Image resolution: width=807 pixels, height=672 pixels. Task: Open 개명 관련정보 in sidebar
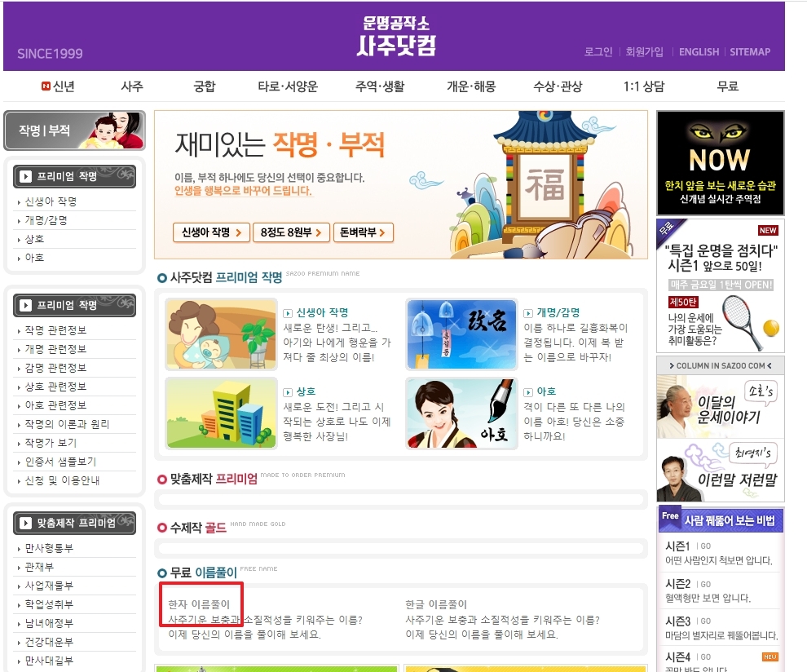55,349
